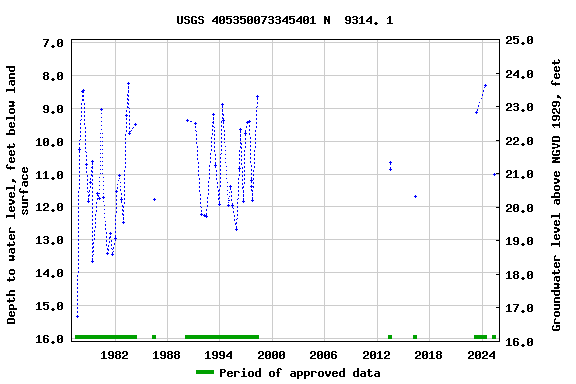Click the small green approved marker near 2016
The height and width of the screenshot is (384, 576).
click(x=415, y=337)
